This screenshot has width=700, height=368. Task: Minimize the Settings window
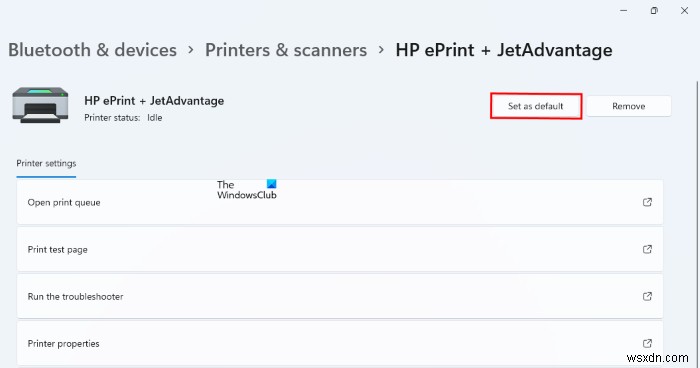click(x=624, y=11)
